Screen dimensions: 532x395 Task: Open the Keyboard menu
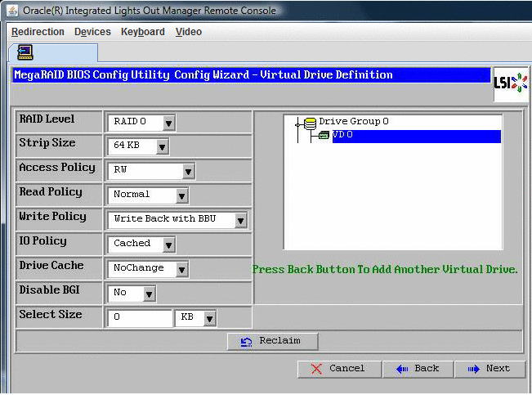(142, 32)
